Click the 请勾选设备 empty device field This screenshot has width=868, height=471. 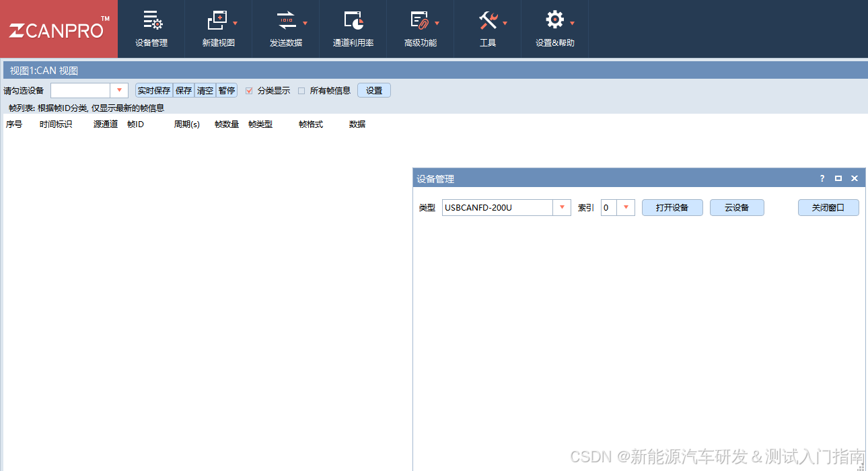point(81,90)
